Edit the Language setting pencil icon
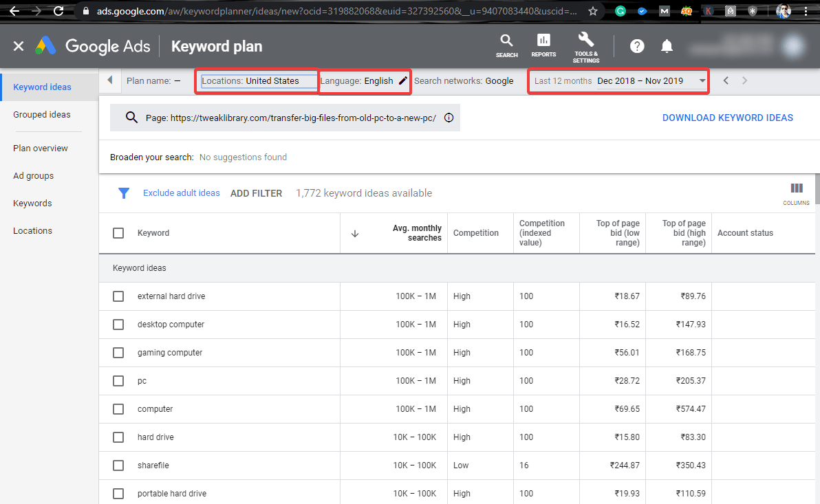This screenshot has height=504, width=820. [403, 80]
